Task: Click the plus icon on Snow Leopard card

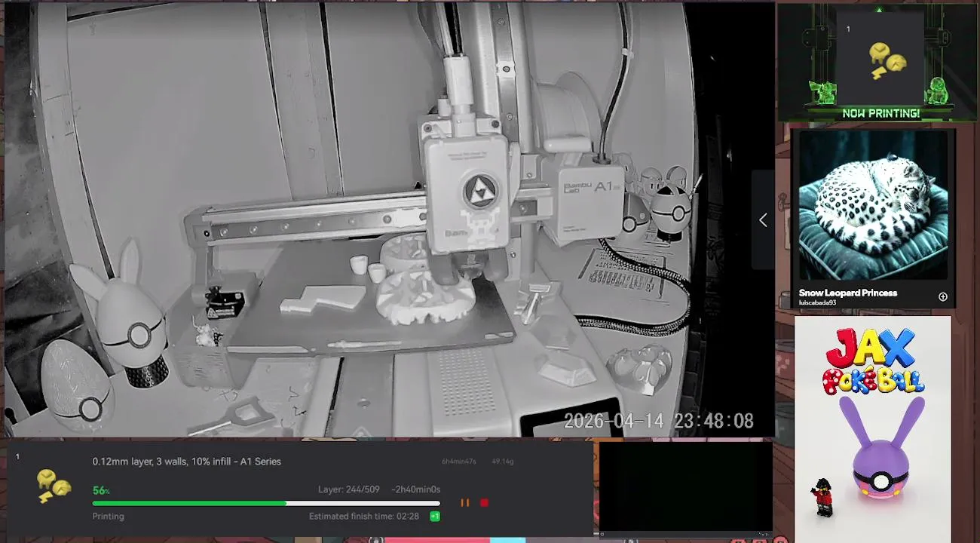Action: click(x=942, y=296)
